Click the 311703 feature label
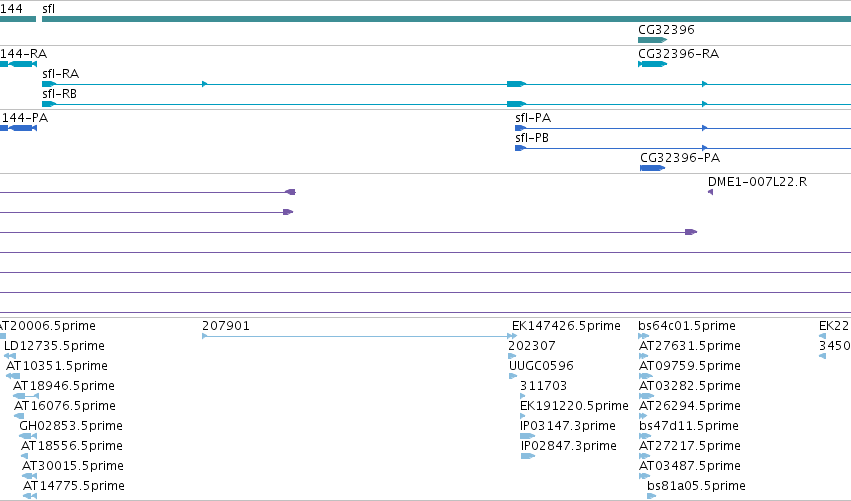Viewport: 851px width, 501px height. [543, 386]
